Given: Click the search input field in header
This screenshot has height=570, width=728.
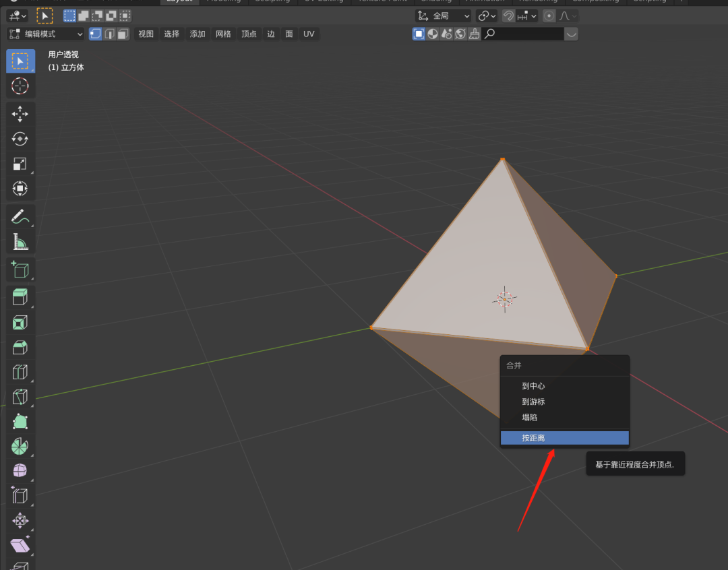Looking at the screenshot, I should (x=523, y=34).
